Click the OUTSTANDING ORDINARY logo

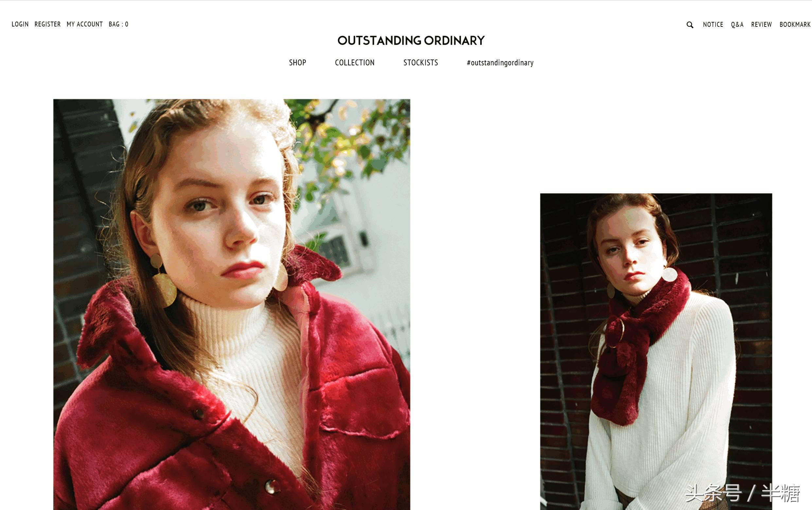[x=411, y=41]
